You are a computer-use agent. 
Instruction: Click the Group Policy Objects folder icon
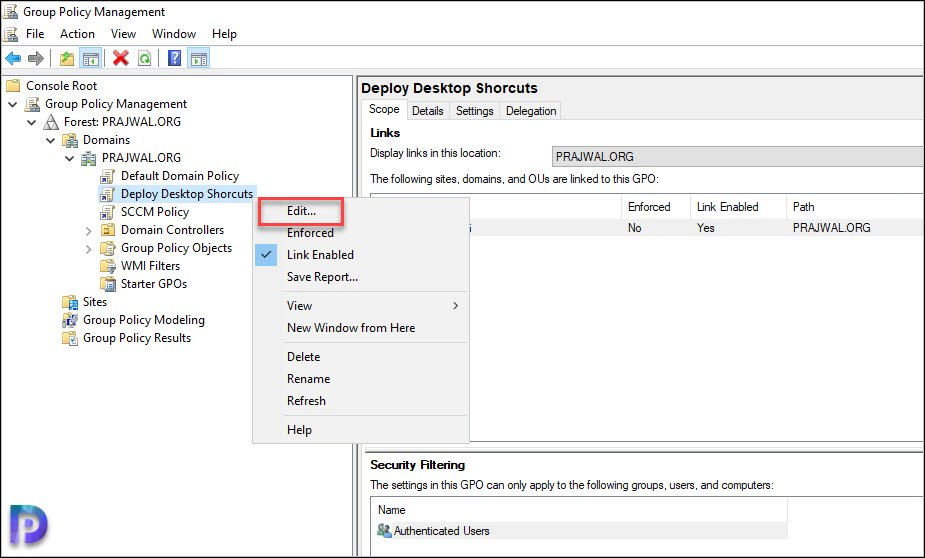[107, 248]
